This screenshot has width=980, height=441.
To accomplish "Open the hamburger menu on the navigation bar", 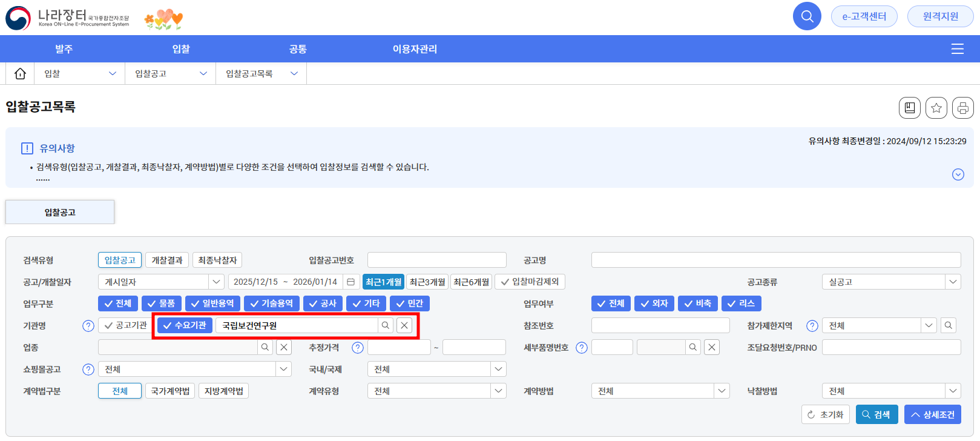I will click(x=958, y=49).
